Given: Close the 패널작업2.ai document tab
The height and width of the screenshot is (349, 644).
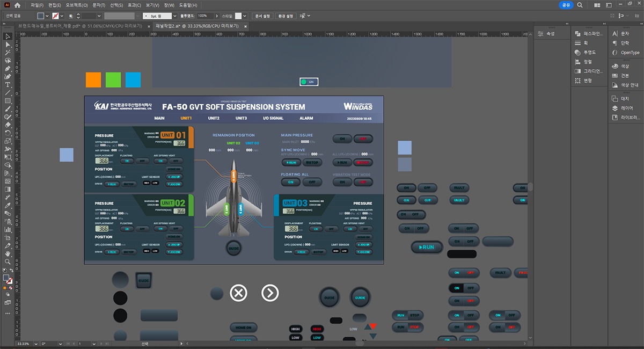Looking at the screenshot, I should point(246,26).
